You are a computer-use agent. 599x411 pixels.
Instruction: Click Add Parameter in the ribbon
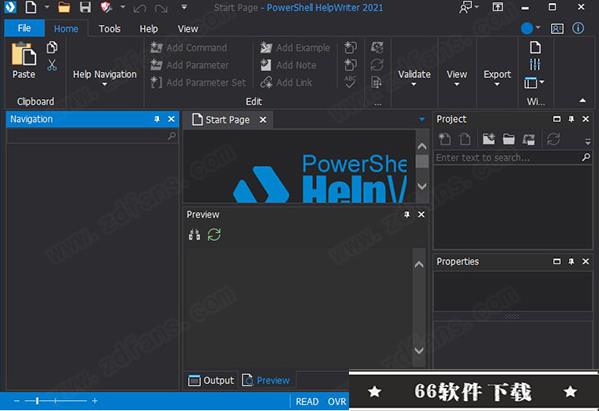pos(189,65)
